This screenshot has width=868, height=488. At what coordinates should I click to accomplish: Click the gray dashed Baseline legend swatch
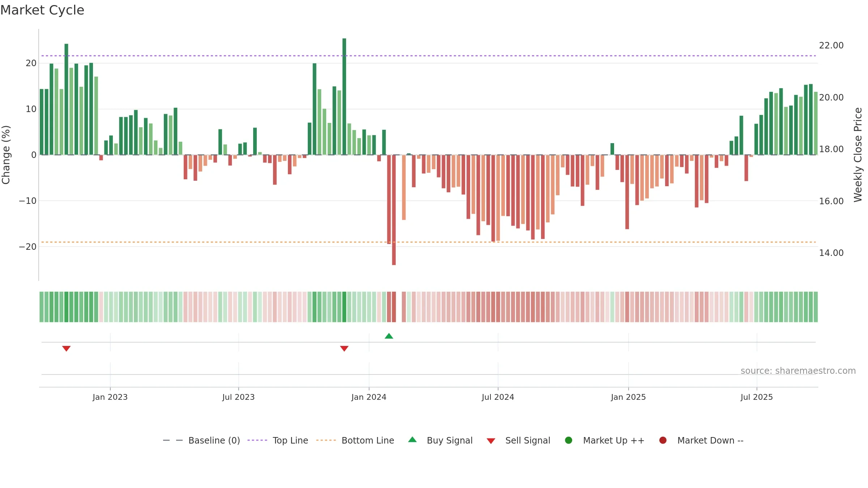click(173, 440)
